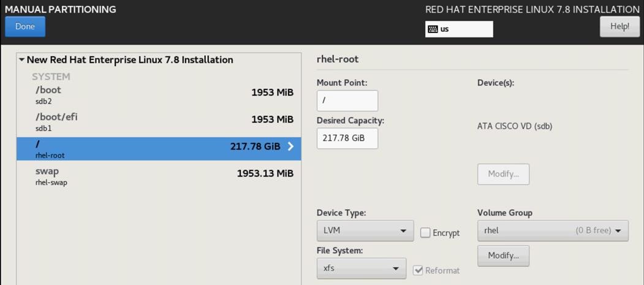Click the rhel-swap label
644x285 pixels.
click(x=51, y=183)
